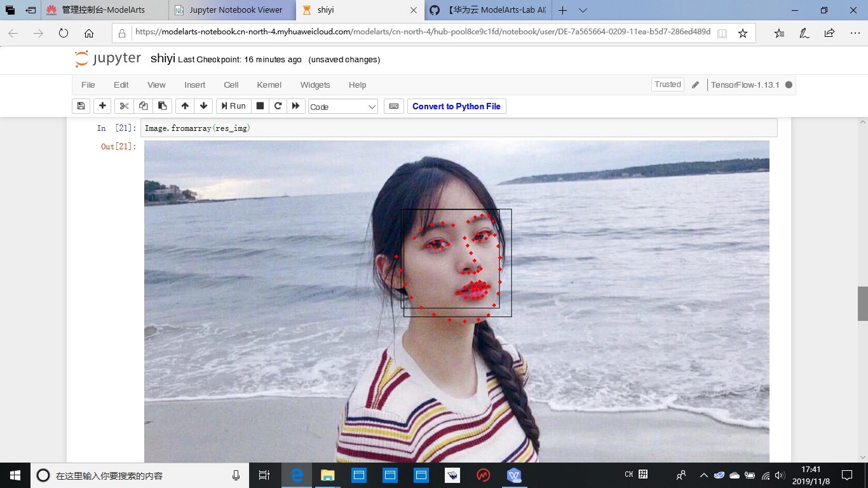This screenshot has width=868, height=488.
Task: Save notebook with the floppy disk icon
Action: [x=81, y=106]
